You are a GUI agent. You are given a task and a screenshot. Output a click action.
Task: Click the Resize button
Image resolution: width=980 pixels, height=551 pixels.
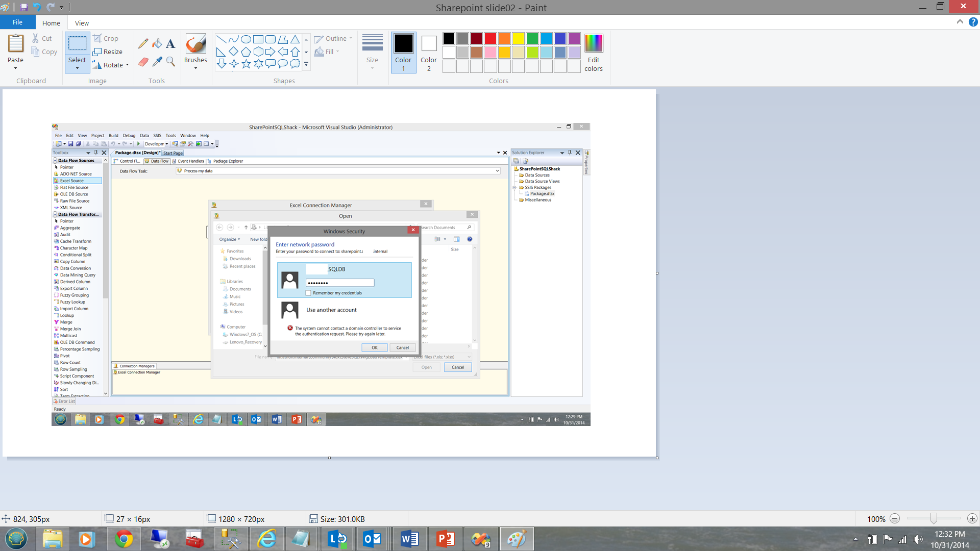(108, 52)
